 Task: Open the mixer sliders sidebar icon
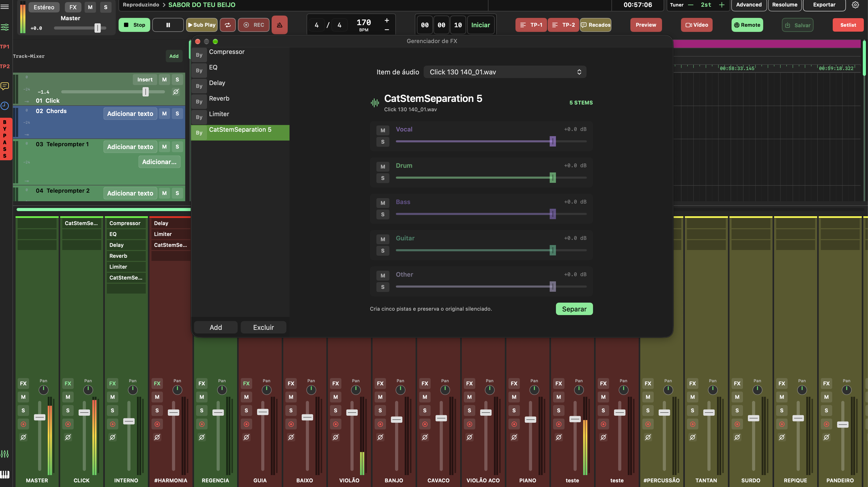pyautogui.click(x=5, y=27)
